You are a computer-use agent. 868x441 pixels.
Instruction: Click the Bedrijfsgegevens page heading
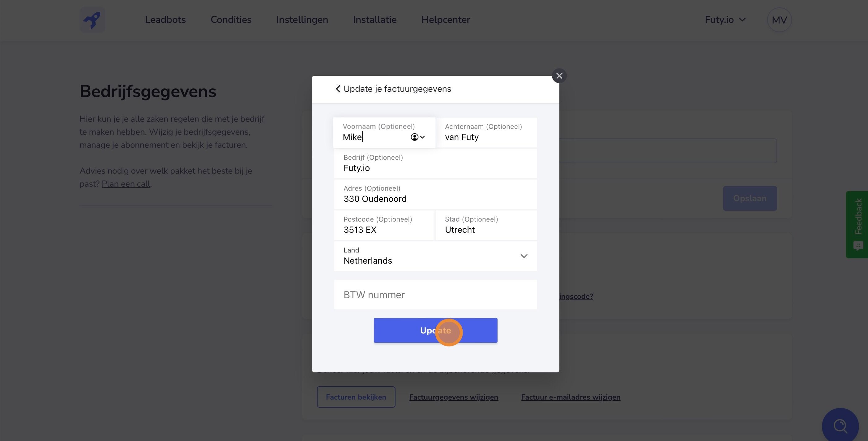pos(148,91)
